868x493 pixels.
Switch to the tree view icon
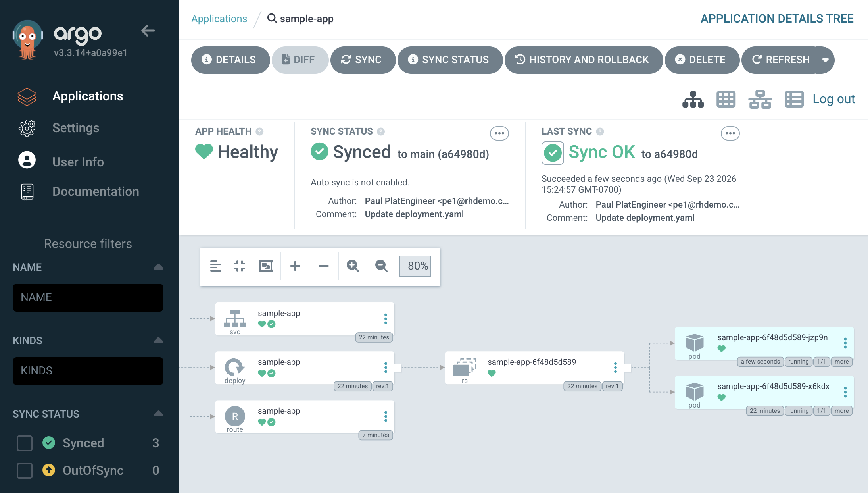(693, 99)
